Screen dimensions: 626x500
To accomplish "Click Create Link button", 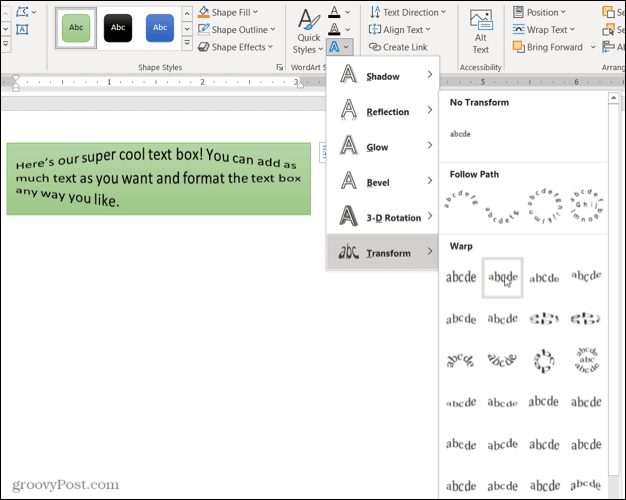I will 398,47.
